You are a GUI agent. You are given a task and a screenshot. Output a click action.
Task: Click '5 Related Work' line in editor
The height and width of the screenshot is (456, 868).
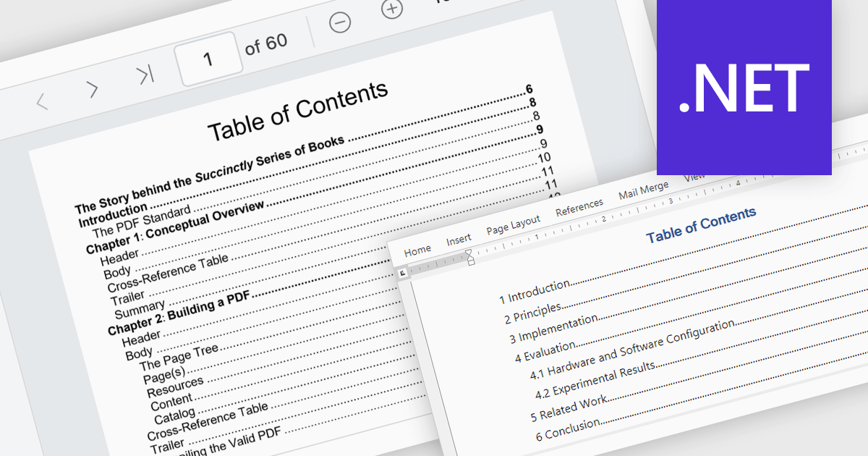[x=569, y=407]
